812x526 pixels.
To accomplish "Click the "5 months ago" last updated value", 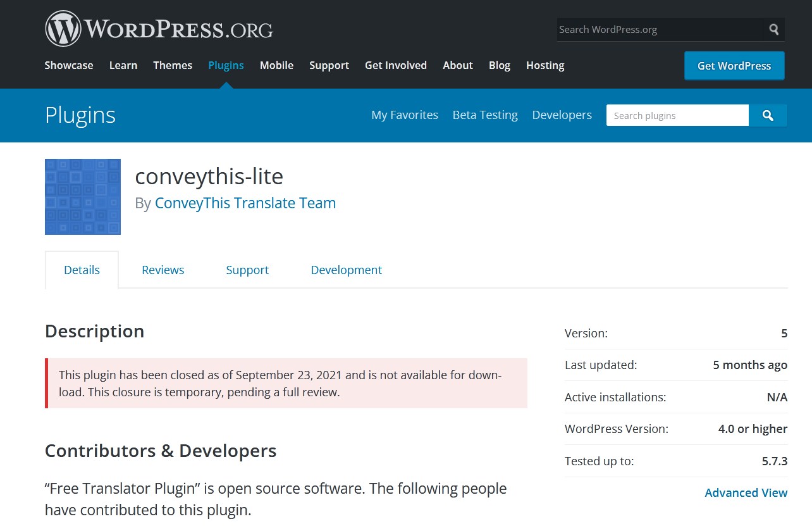I will click(750, 365).
